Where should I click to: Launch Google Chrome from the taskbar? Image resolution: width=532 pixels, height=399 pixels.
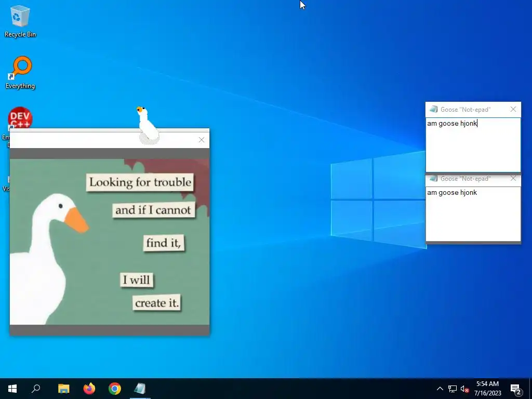115,389
